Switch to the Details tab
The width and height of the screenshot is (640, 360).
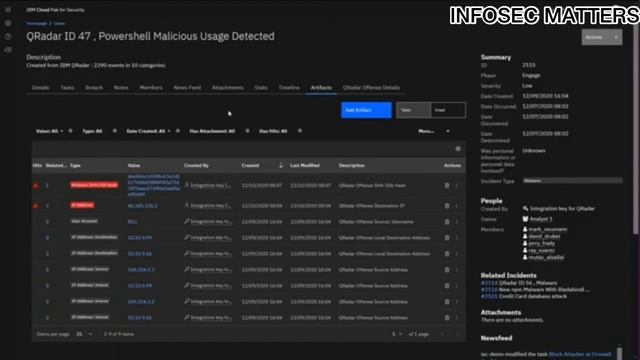coord(40,87)
